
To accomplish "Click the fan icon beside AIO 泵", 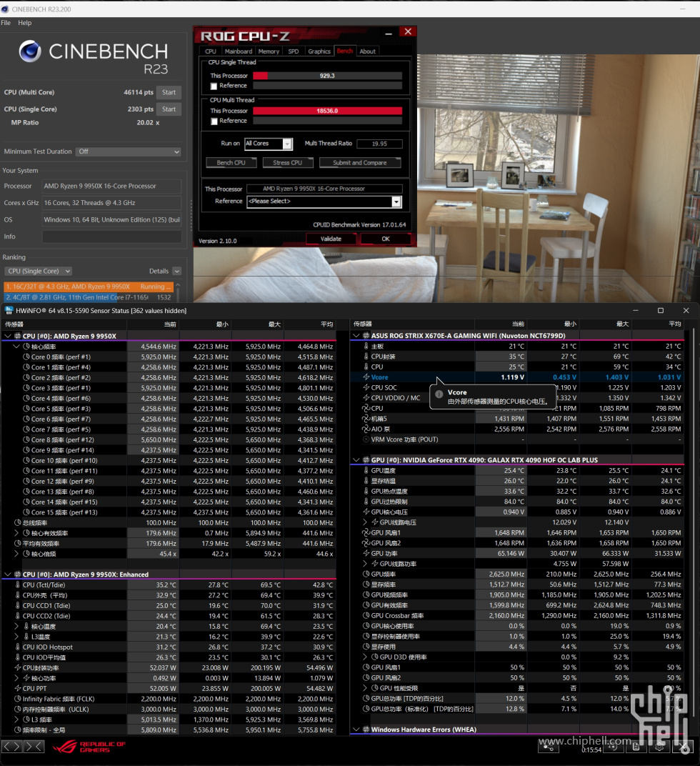I will (366, 429).
